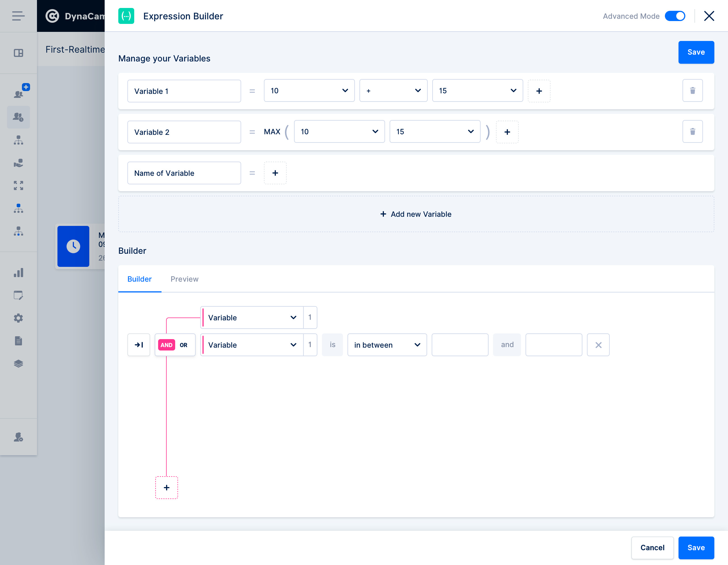The height and width of the screenshot is (565, 728).
Task: Switch to the Preview tab
Action: click(x=184, y=279)
